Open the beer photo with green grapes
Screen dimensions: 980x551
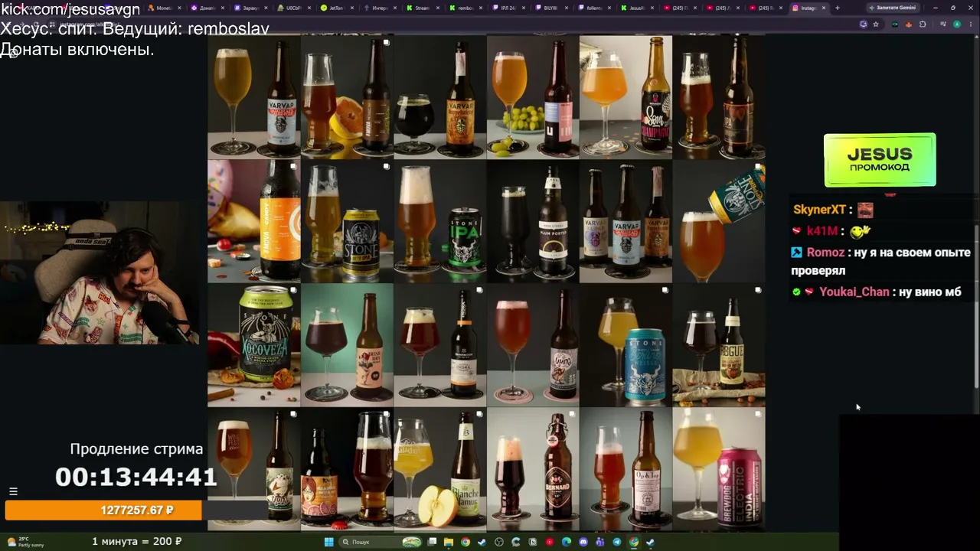pos(533,97)
